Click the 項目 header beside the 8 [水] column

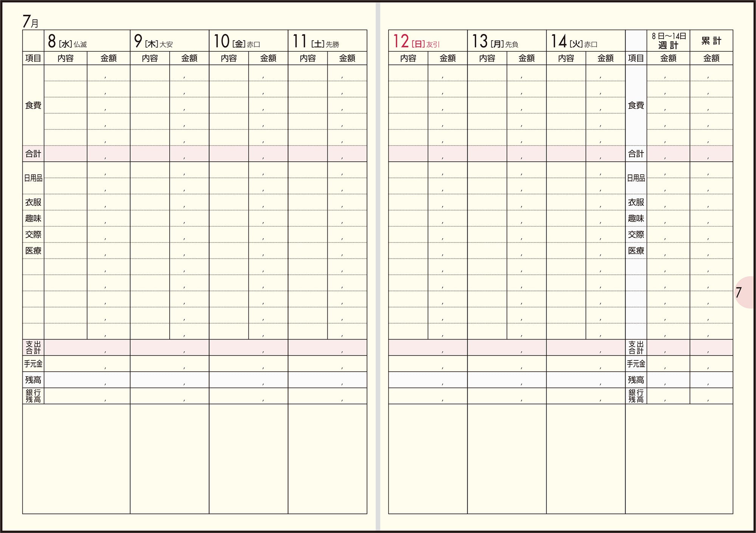[33, 58]
